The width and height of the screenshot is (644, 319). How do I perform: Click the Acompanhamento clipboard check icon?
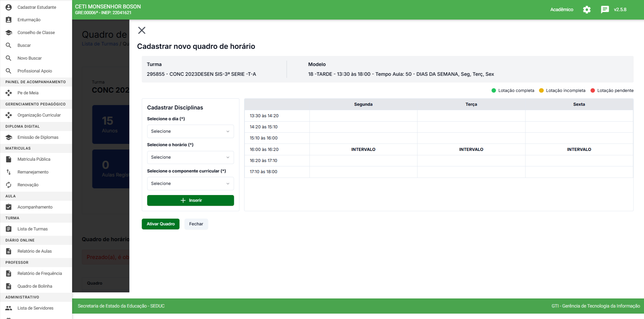(9, 207)
